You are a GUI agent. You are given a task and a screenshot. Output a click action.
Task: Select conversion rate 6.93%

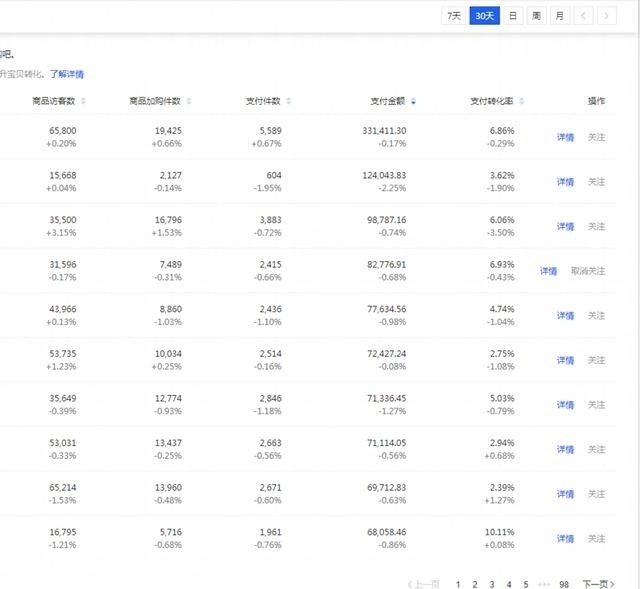tap(502, 264)
